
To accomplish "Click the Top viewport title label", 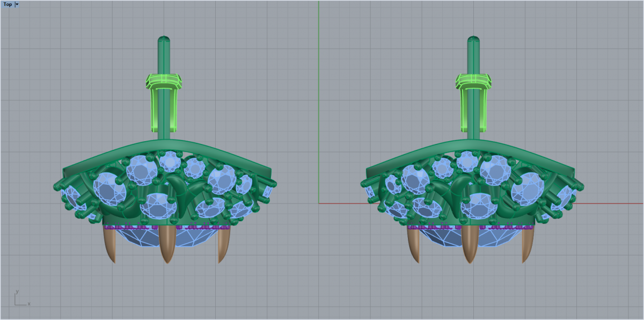I will pyautogui.click(x=8, y=4).
